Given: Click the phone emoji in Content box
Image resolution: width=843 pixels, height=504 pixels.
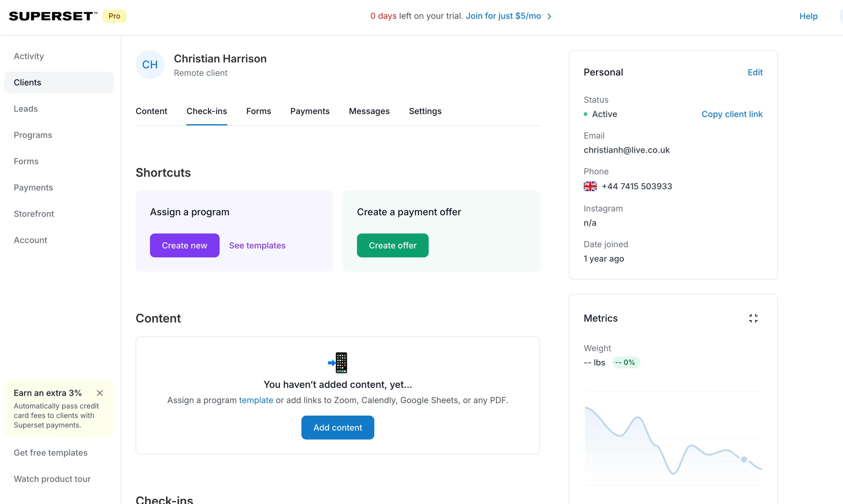Looking at the screenshot, I should [338, 362].
